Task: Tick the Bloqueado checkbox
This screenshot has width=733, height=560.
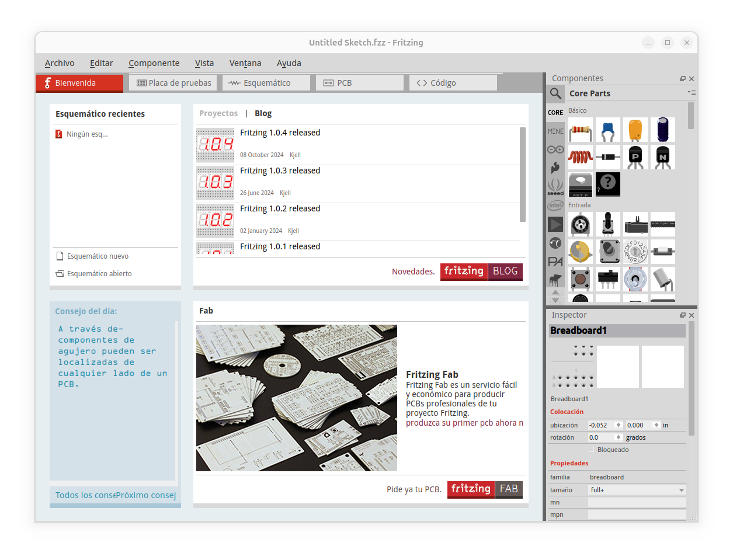Action: (x=591, y=450)
